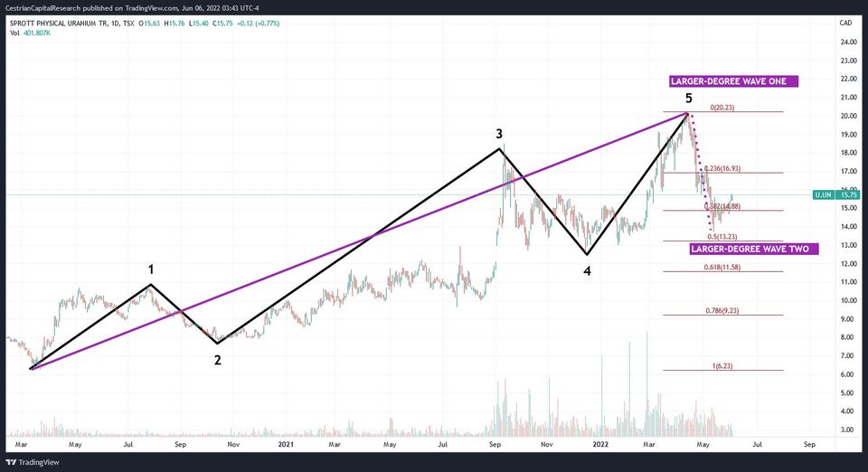
Task: Click the low value L15.40
Action: click(x=199, y=24)
